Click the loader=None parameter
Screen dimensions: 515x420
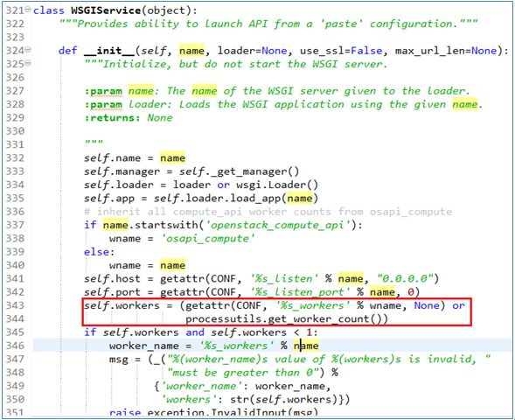(252, 51)
